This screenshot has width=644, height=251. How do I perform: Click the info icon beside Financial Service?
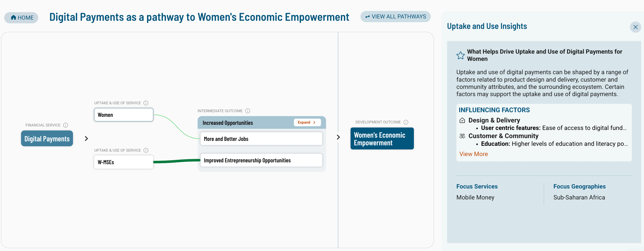(x=66, y=125)
